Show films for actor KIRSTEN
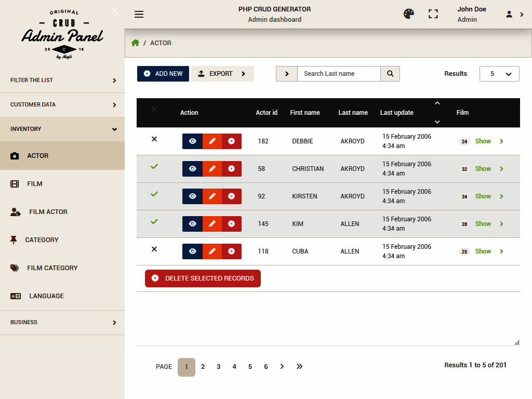 click(x=483, y=196)
